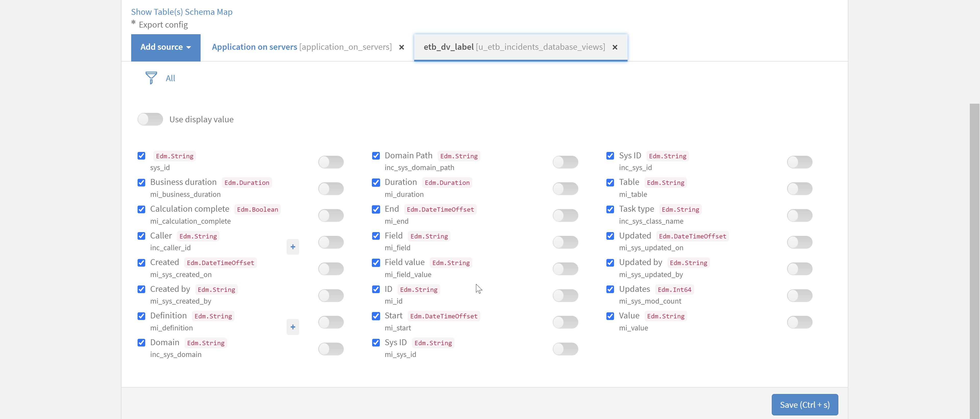Image resolution: width=980 pixels, height=419 pixels.
Task: Uncheck the Domain Path checkbox
Action: (x=376, y=156)
